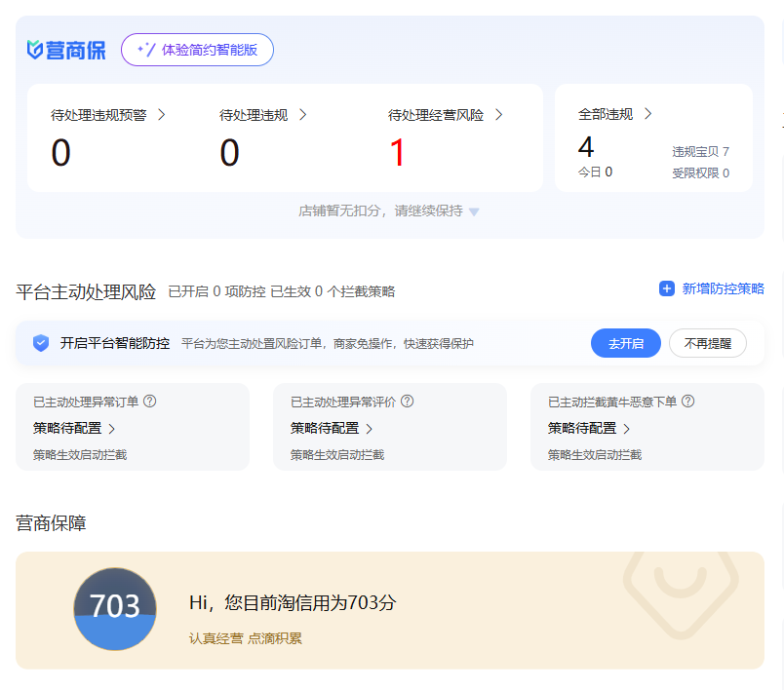Open 新增防控策略 link
The width and height of the screenshot is (784, 690).
(x=723, y=288)
